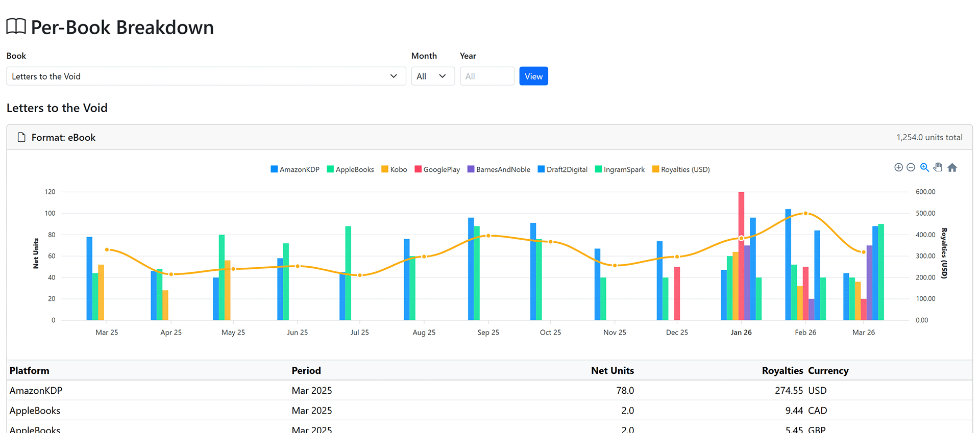The width and height of the screenshot is (980, 433).
Task: Click the Platform column header
Action: click(x=30, y=371)
